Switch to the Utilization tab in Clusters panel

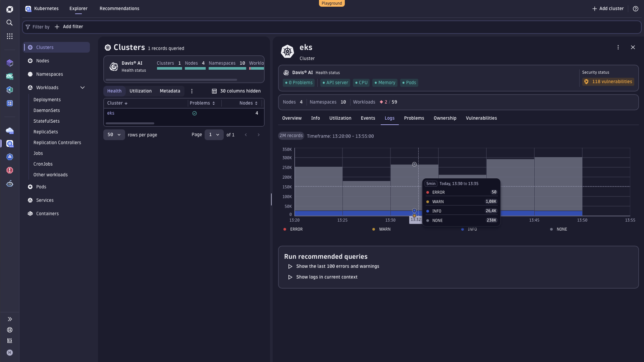pyautogui.click(x=141, y=91)
